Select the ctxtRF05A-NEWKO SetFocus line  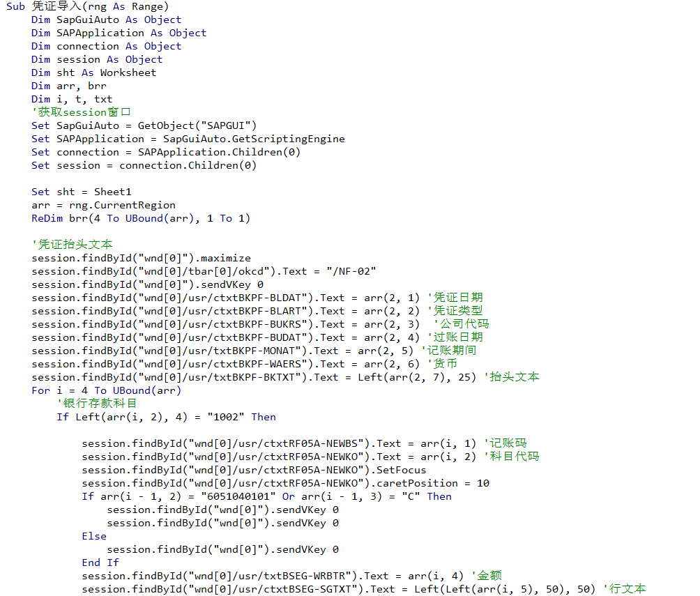coord(254,470)
